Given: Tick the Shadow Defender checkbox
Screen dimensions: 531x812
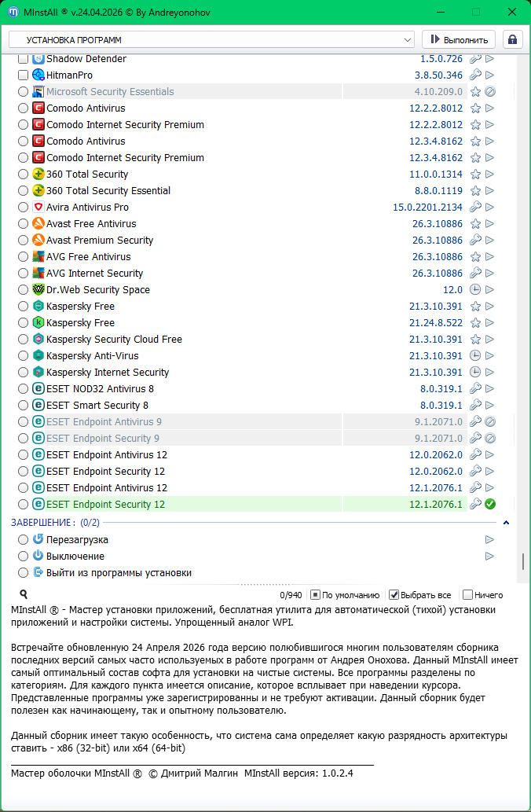Looking at the screenshot, I should pos(23,59).
